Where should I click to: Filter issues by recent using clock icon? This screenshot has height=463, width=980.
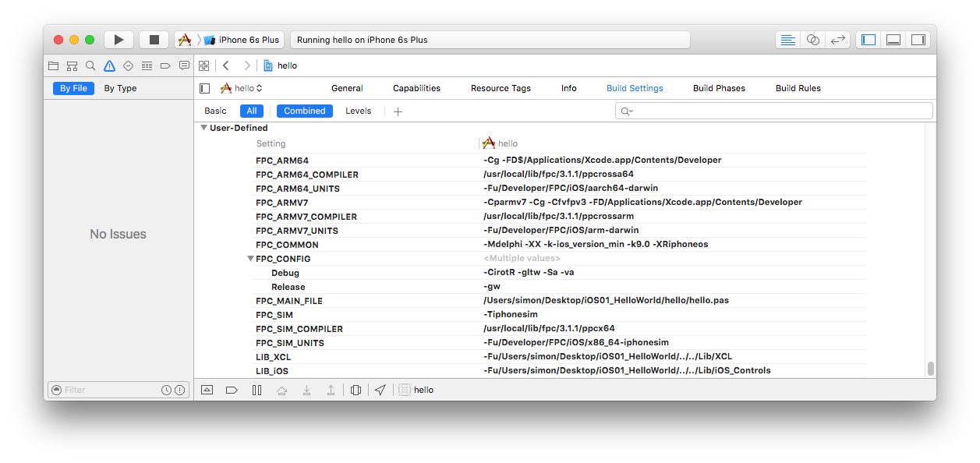tap(166, 390)
